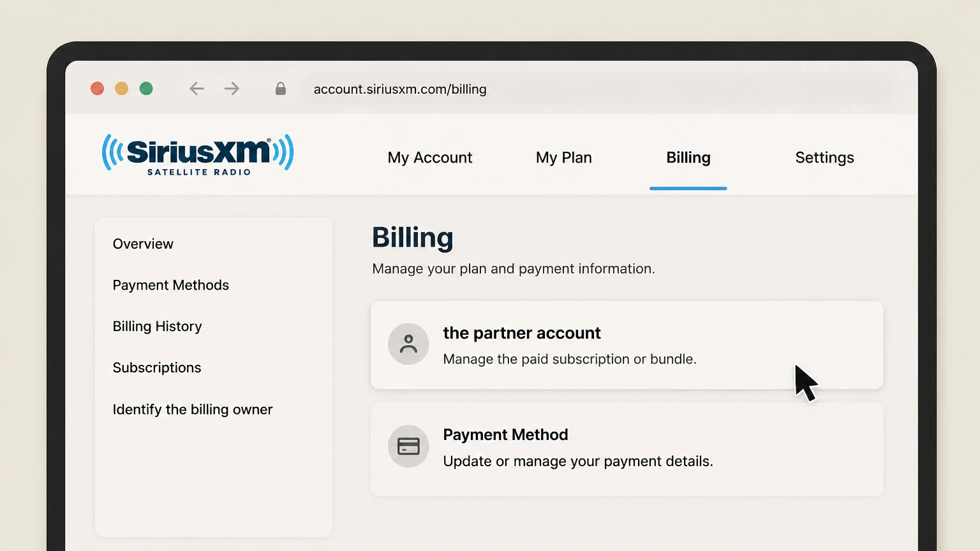Click the padlock security icon
This screenshot has height=551, width=980.
280,89
